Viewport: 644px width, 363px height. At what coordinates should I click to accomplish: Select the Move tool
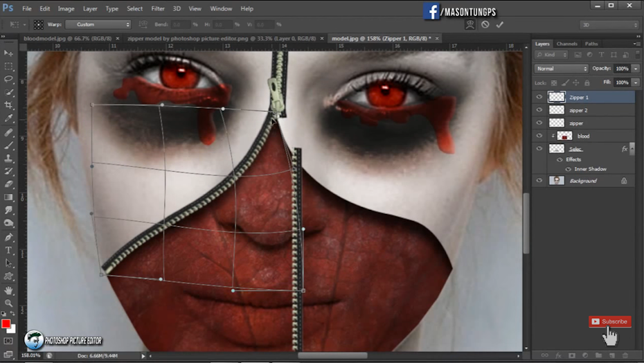pyautogui.click(x=8, y=53)
